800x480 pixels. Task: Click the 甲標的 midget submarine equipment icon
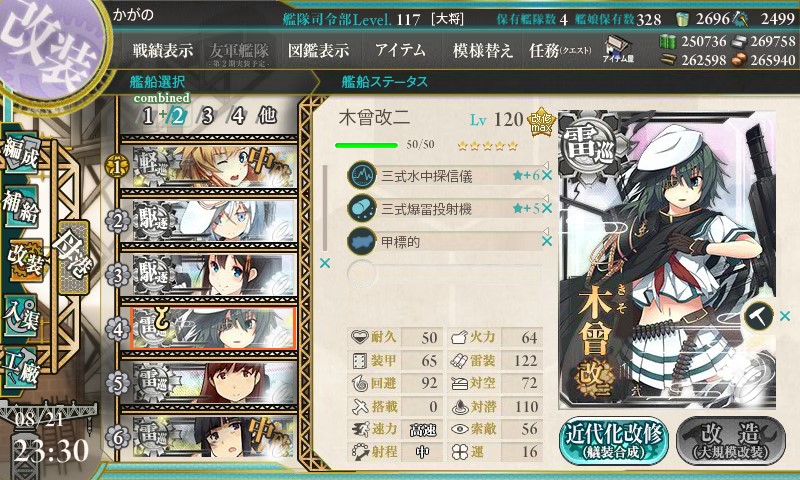[x=362, y=241]
